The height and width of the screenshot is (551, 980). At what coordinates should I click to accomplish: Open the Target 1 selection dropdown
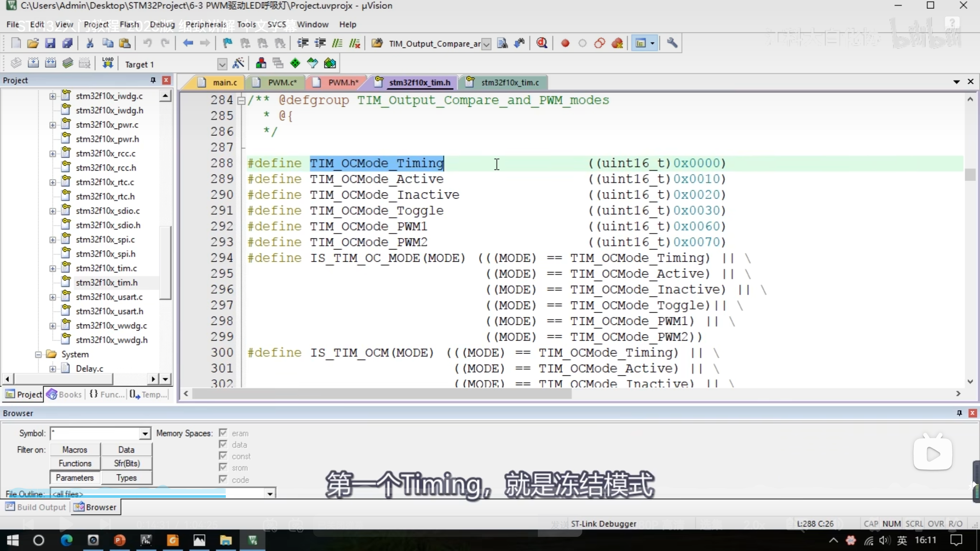pyautogui.click(x=222, y=64)
